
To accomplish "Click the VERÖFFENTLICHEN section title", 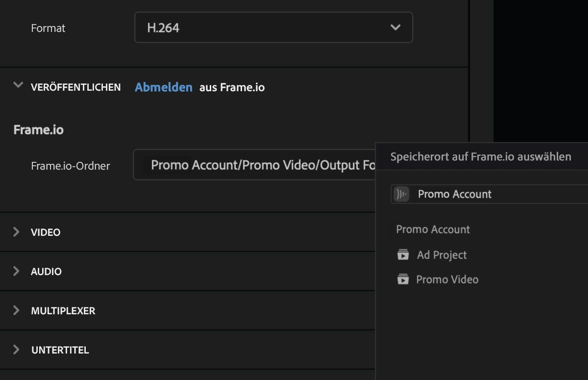I will tap(75, 87).
